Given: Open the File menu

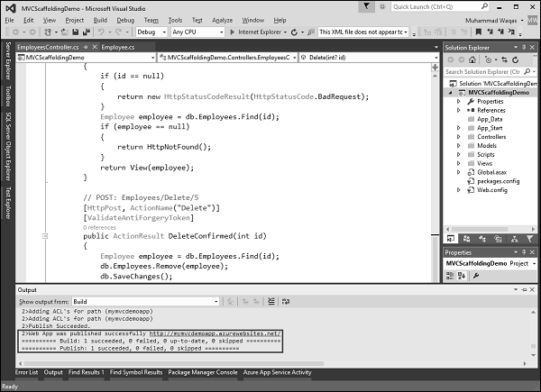Looking at the screenshot, I should [9, 21].
